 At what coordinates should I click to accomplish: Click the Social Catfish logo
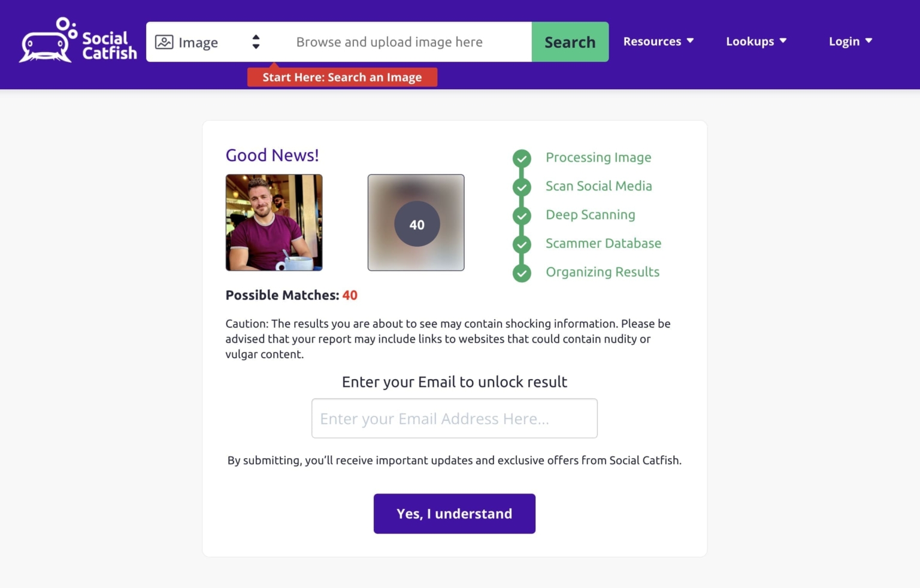78,41
